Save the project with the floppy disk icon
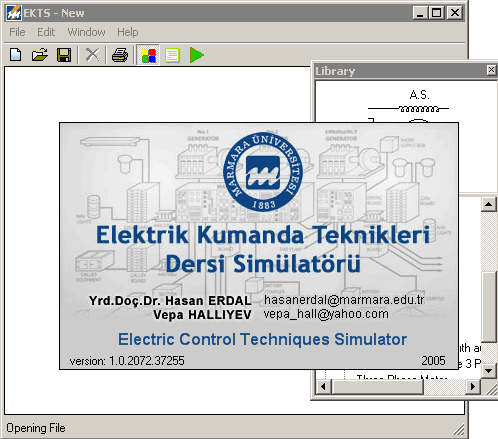The image size is (498, 439). (64, 55)
